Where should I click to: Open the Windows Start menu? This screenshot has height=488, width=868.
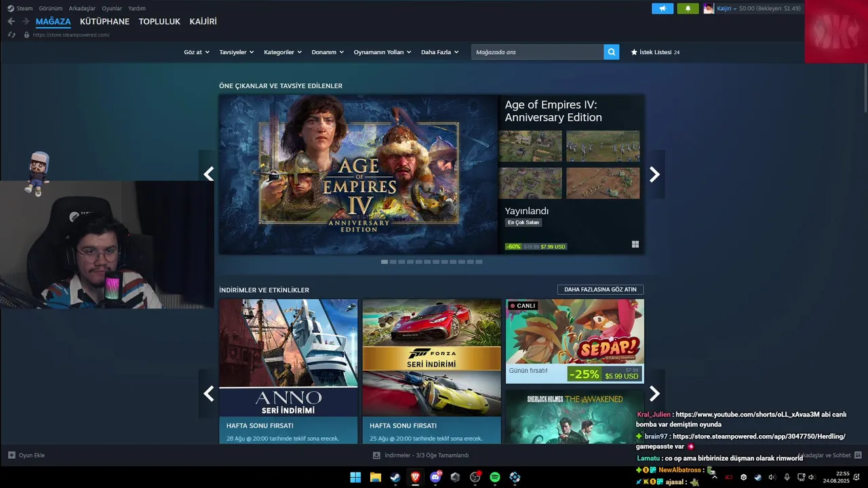(x=355, y=477)
